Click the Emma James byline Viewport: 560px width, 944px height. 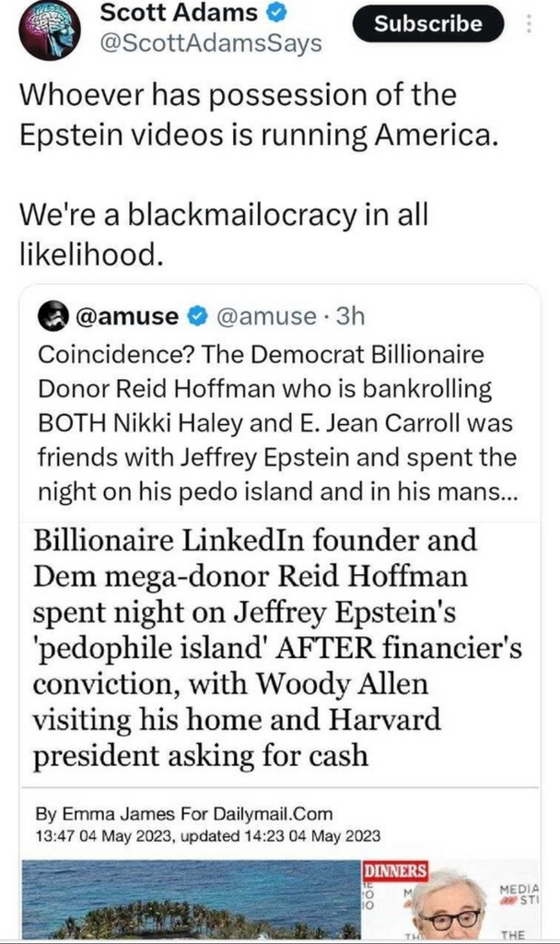click(182, 814)
